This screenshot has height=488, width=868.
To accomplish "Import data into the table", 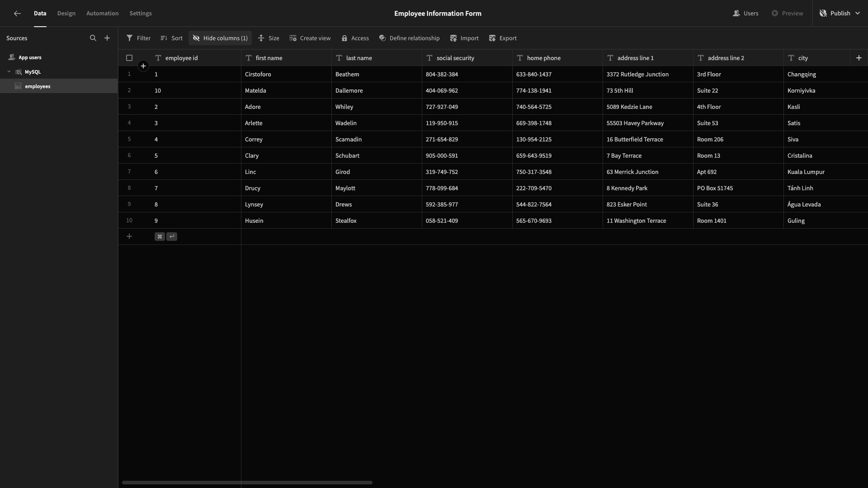I will click(464, 38).
